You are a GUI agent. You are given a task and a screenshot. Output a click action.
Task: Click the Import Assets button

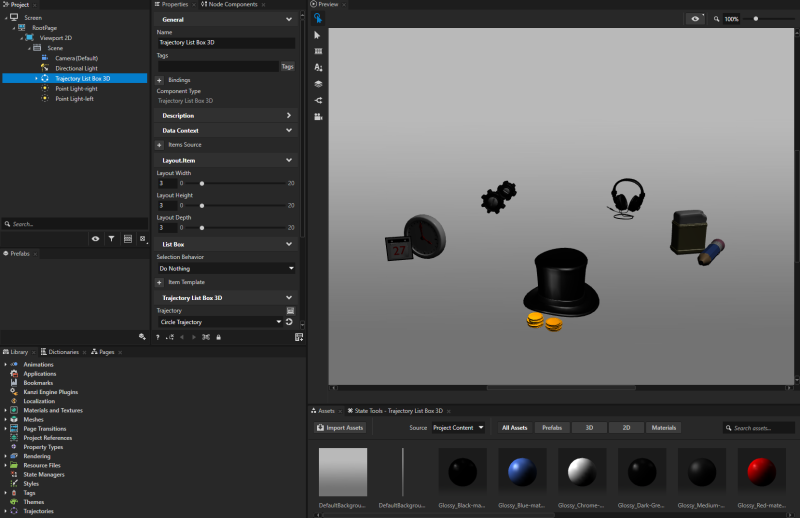coord(341,427)
